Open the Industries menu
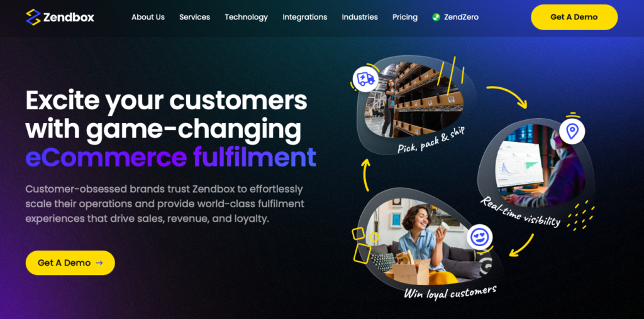Viewport: 644px width, 319px height. pyautogui.click(x=360, y=17)
